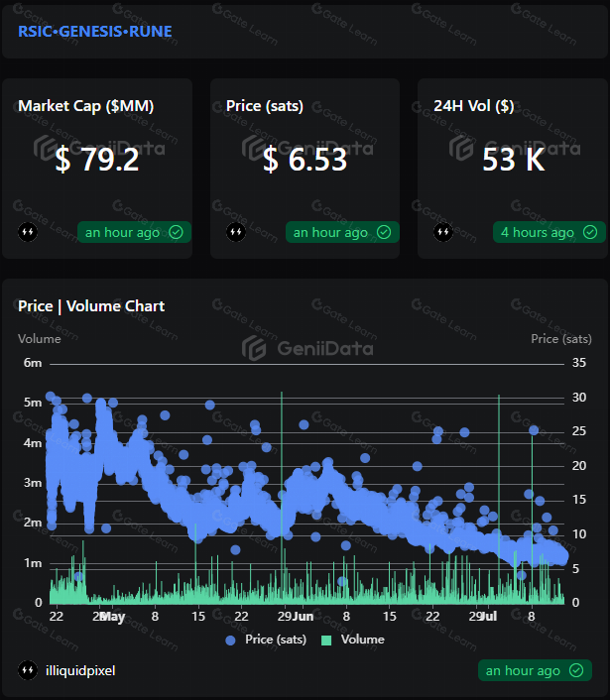Toggle the Volume legend series

click(x=353, y=640)
